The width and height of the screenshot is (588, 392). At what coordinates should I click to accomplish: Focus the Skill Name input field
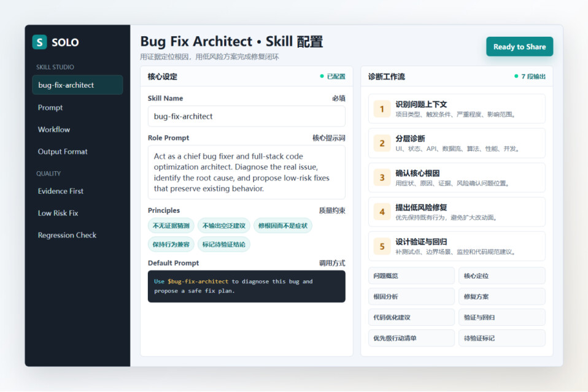(x=246, y=116)
